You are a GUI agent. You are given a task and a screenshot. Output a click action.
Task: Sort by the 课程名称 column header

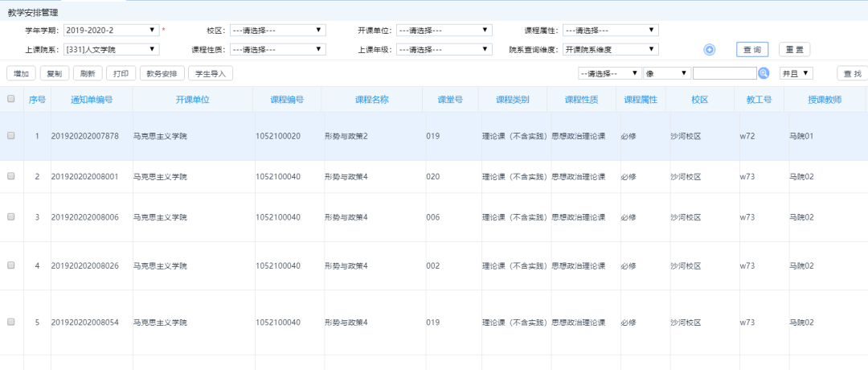(371, 100)
